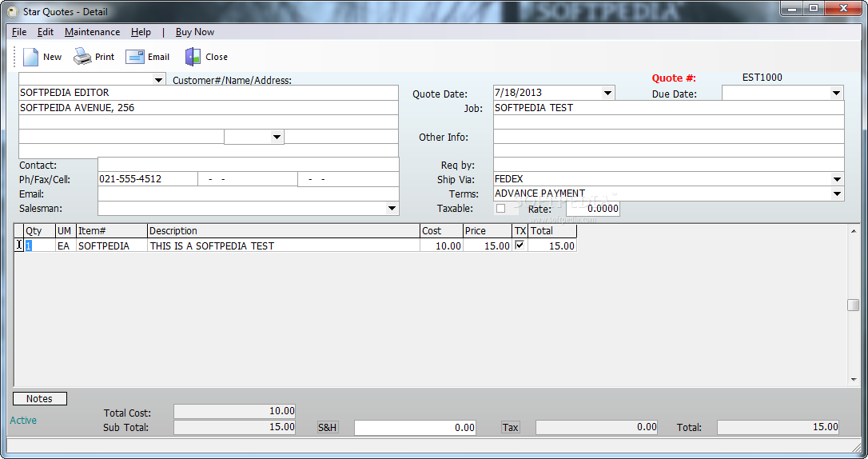Click the New document icon
Screen dimensions: 868x459
[x=30, y=57]
